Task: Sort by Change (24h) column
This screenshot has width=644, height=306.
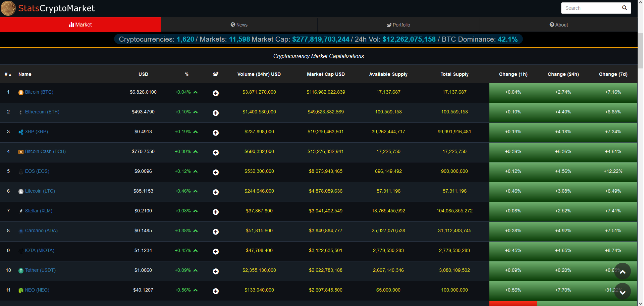Action: pos(563,74)
